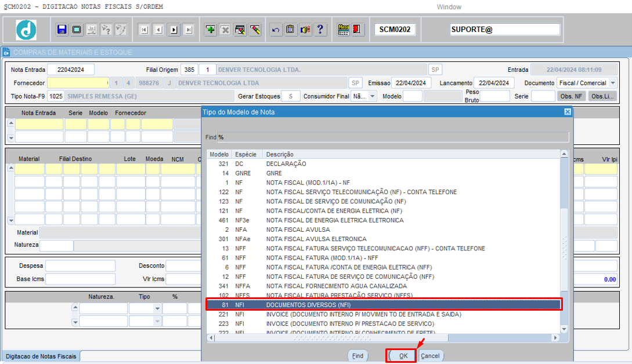The width and height of the screenshot is (632, 364).
Task: Click the green plus insert record icon
Action: (211, 30)
